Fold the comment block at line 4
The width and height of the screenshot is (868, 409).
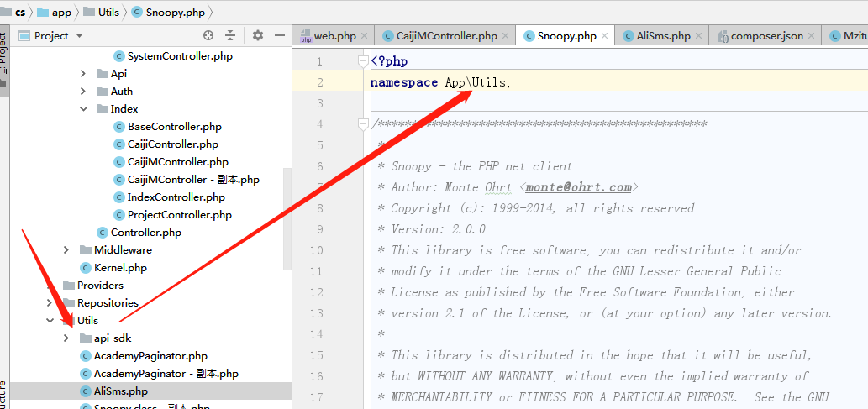coord(363,124)
